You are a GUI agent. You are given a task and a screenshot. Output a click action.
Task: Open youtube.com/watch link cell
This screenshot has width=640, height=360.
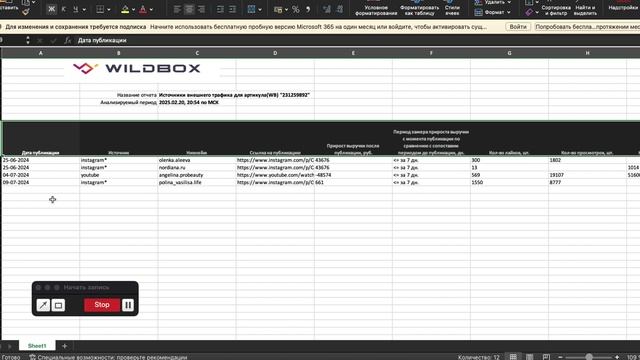click(x=275, y=175)
